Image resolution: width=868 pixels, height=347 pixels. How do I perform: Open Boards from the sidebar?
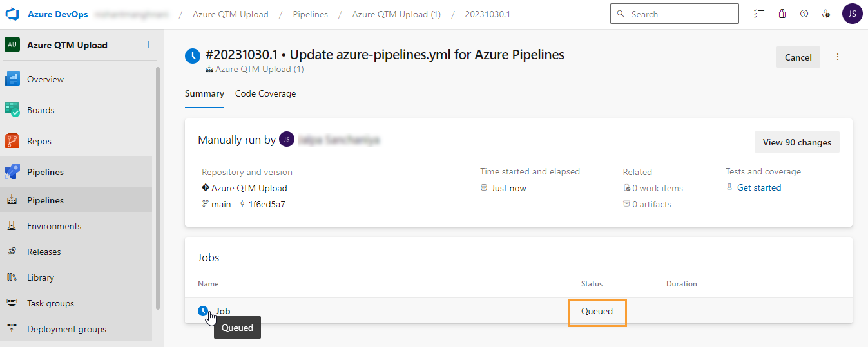(40, 110)
